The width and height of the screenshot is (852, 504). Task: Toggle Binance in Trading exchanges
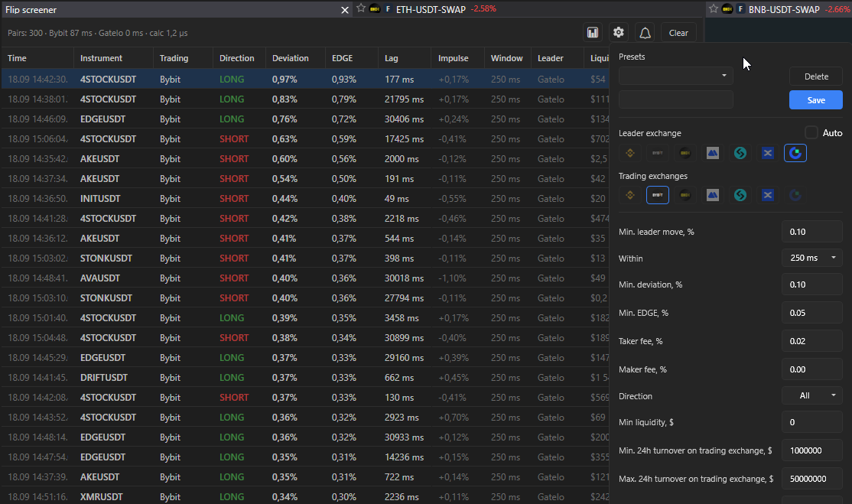pyautogui.click(x=630, y=195)
